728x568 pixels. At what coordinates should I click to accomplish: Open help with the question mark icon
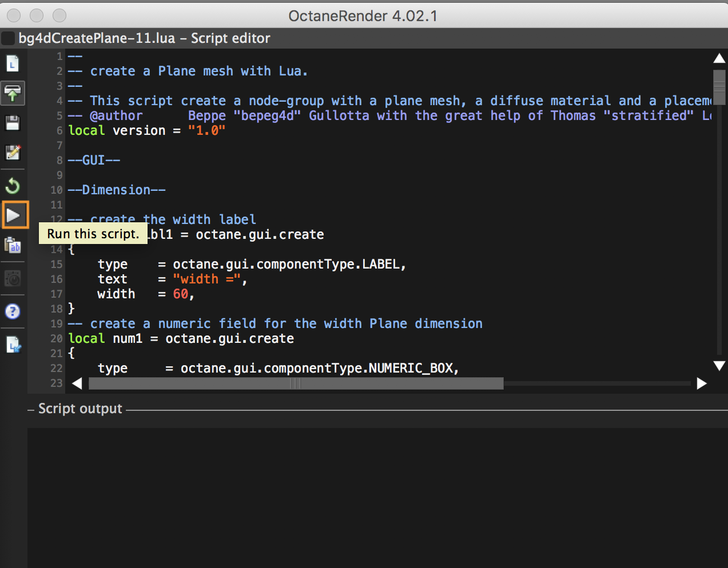13,311
